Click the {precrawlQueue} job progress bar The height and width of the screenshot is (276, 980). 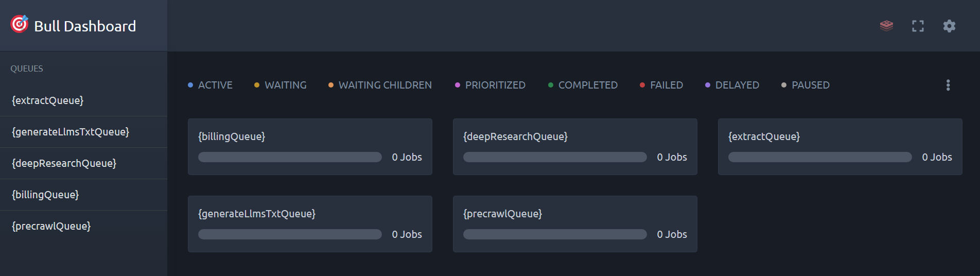(555, 234)
